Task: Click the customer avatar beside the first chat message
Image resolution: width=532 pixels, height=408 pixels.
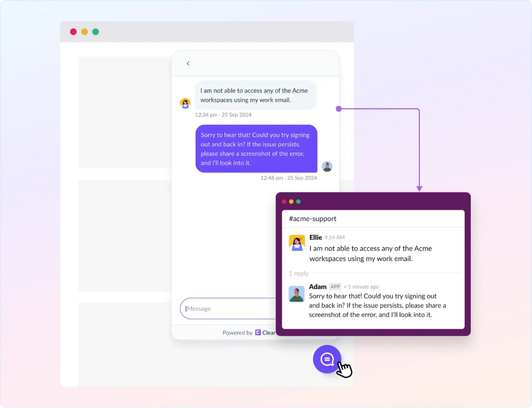Action: click(185, 103)
